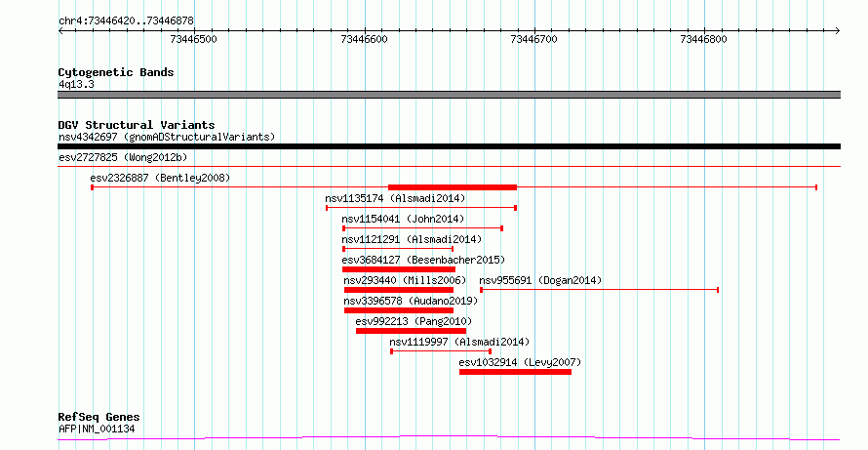Click the thick red esv2326887 inner block
868x450 pixels.
(x=453, y=187)
